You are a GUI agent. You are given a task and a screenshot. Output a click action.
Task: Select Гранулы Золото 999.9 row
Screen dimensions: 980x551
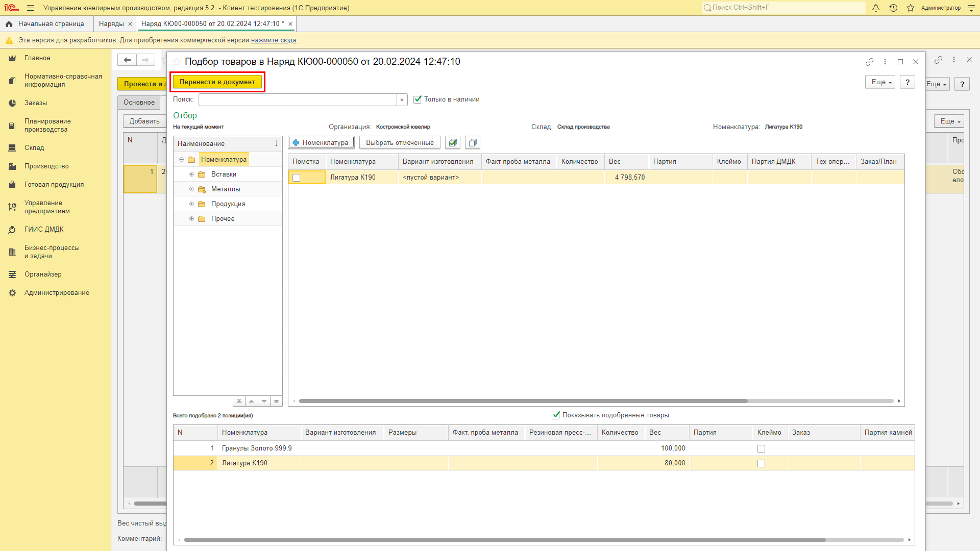click(x=544, y=448)
